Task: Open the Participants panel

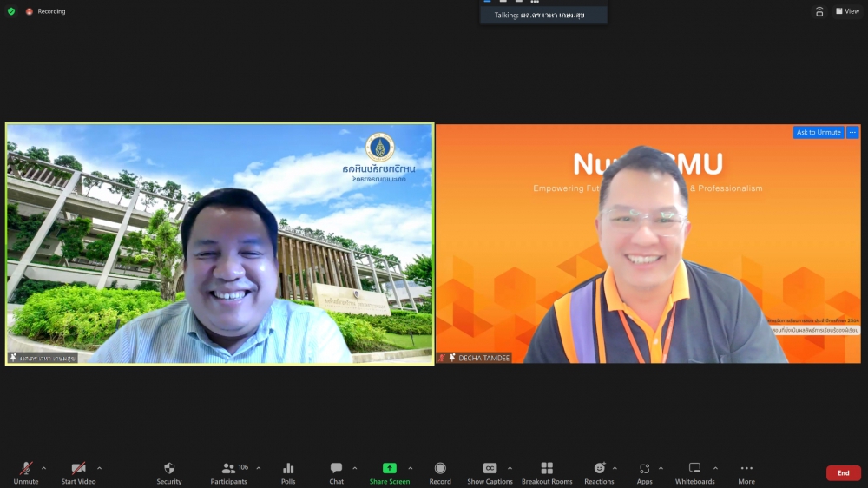Action: (229, 472)
